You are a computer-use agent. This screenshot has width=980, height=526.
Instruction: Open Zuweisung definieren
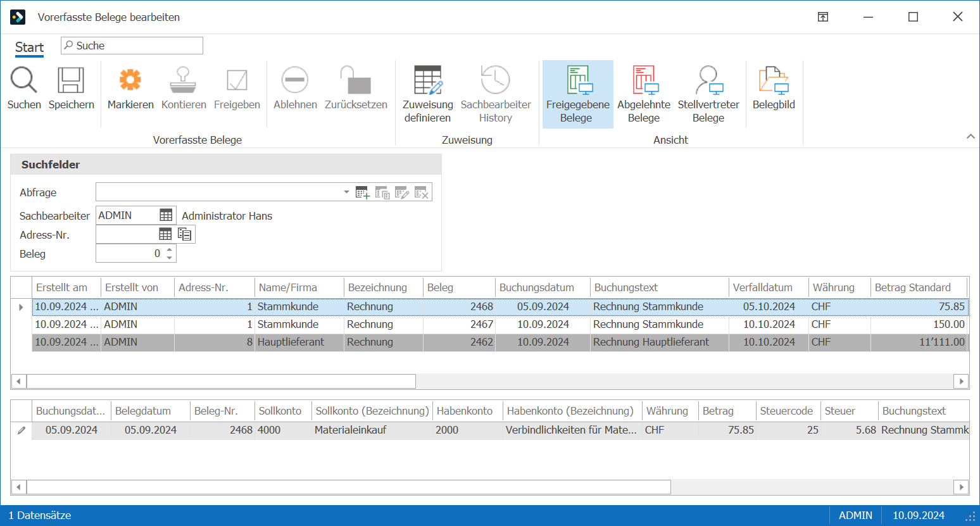[x=428, y=94]
